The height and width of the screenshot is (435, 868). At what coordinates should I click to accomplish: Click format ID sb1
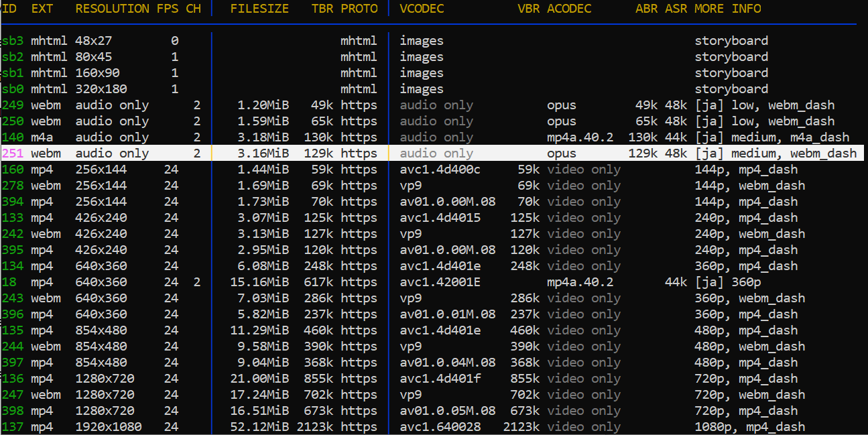point(13,73)
